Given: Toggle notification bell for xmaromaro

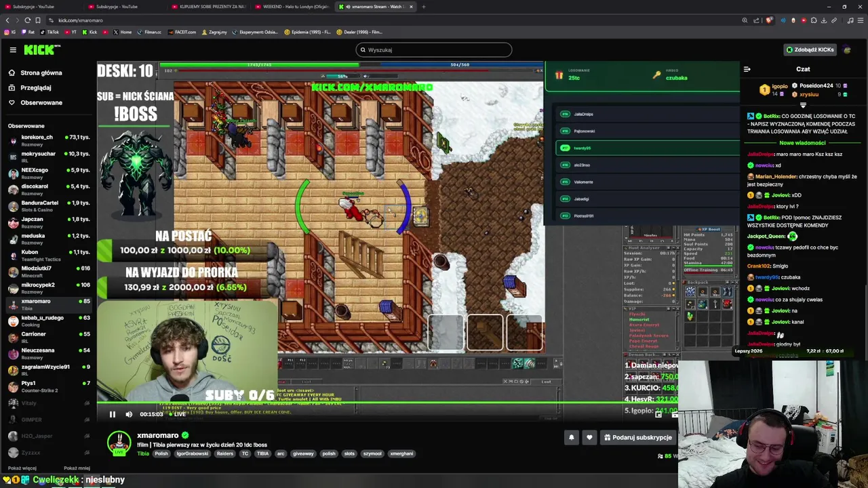Looking at the screenshot, I should [571, 437].
